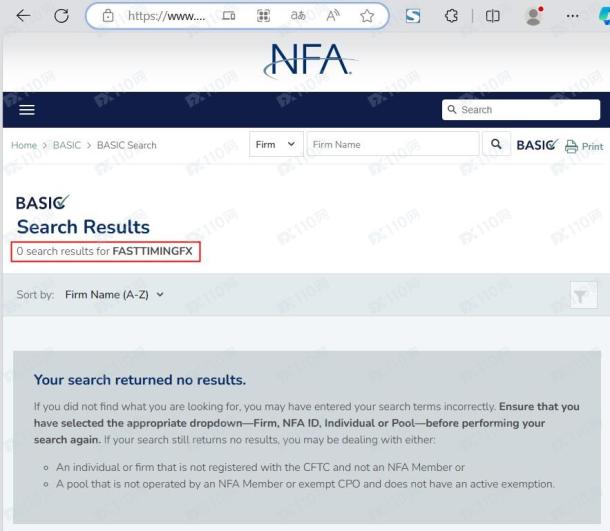Click the address bar URL text
The width and height of the screenshot is (610, 531).
point(167,16)
